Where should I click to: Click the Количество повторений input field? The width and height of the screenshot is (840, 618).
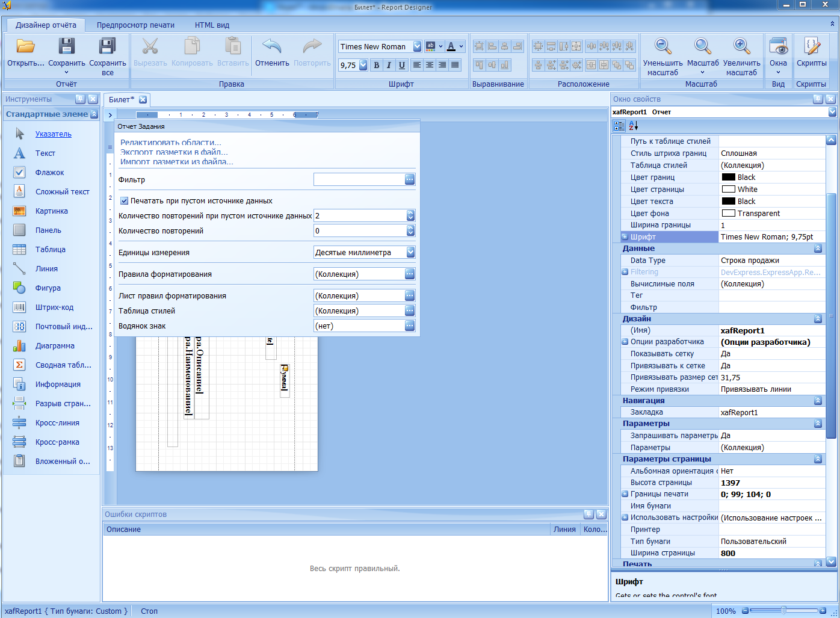[360, 231]
